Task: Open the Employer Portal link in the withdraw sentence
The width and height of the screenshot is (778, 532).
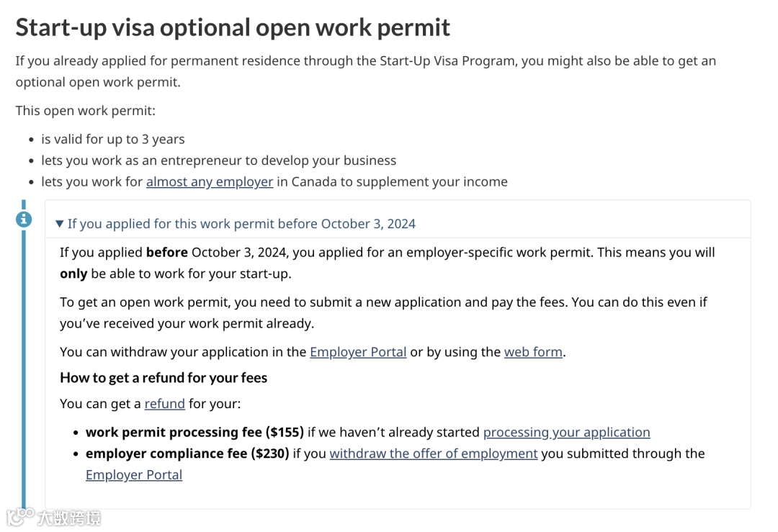Action: 358,352
